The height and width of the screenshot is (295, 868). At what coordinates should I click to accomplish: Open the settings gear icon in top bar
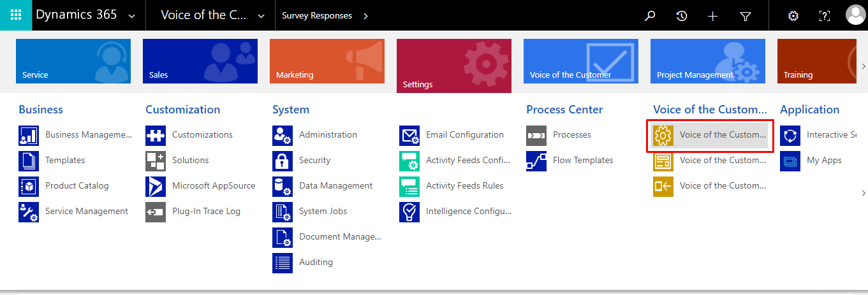coord(793,16)
